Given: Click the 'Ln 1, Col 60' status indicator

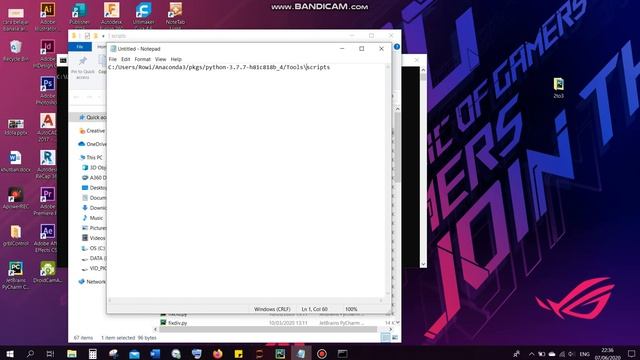Looking at the screenshot, I should [x=314, y=309].
